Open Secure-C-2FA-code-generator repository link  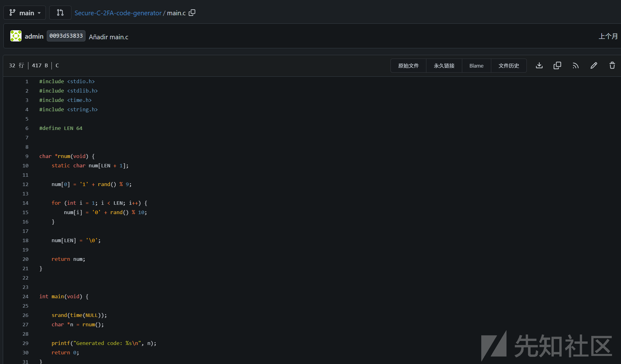tap(118, 13)
